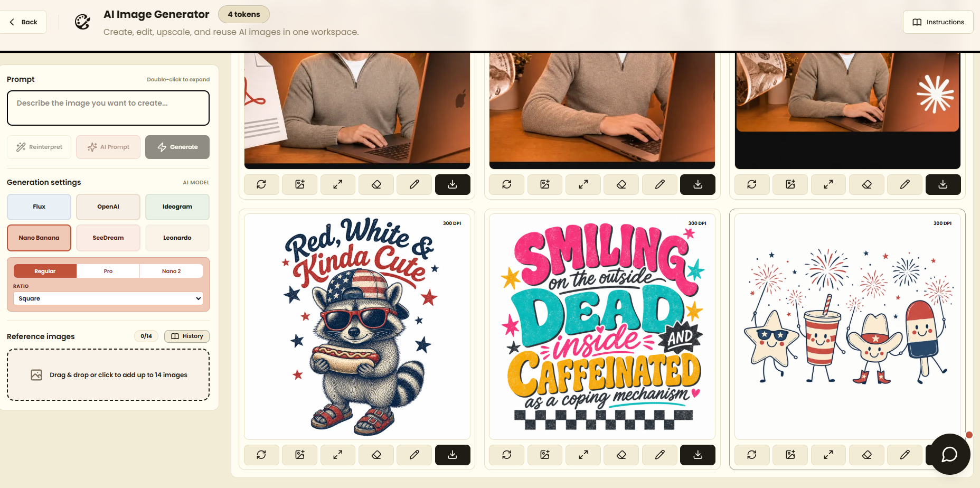Click expand arrows under raccoon image
Screen dimensions: 980x488
coord(338,455)
